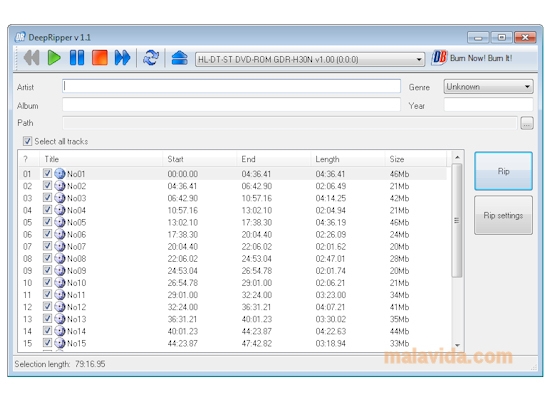Viewport: 550px width, 400px height.
Task: Click the previous track (rewind) button
Action: click(x=31, y=58)
